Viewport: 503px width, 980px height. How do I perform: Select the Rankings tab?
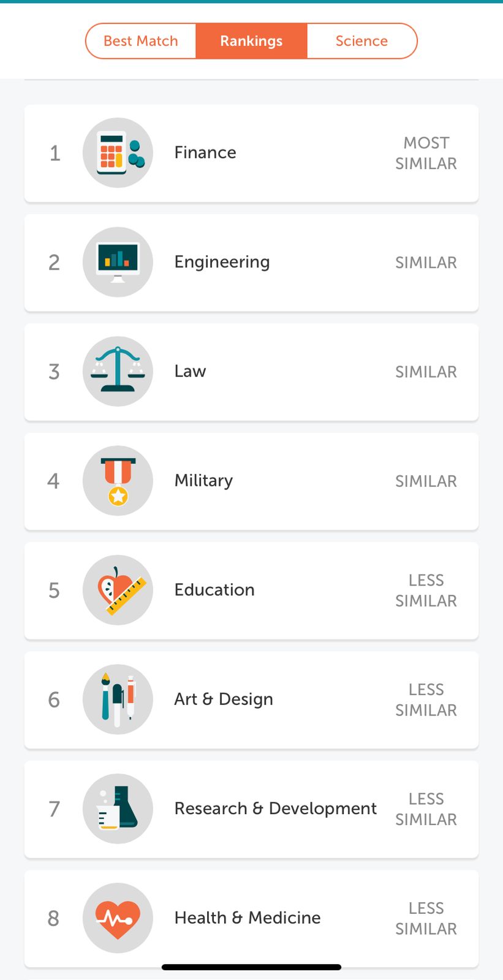[251, 41]
